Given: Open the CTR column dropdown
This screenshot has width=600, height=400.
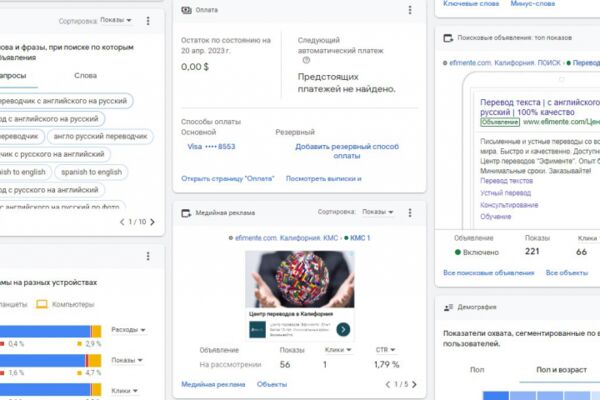Looking at the screenshot, I should [385, 350].
